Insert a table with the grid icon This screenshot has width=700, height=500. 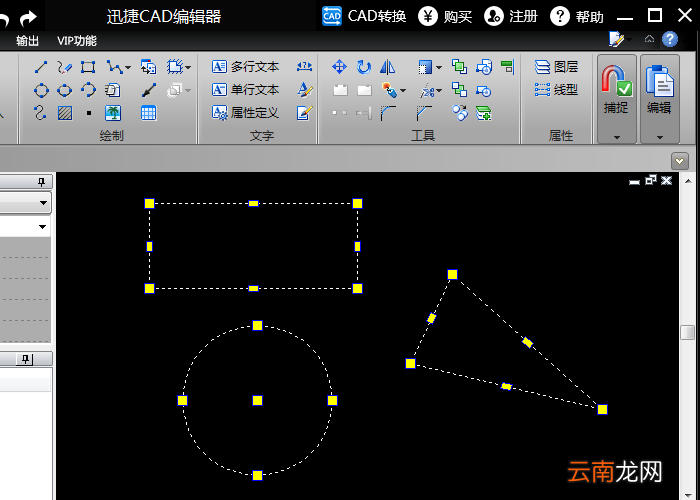pyautogui.click(x=148, y=113)
